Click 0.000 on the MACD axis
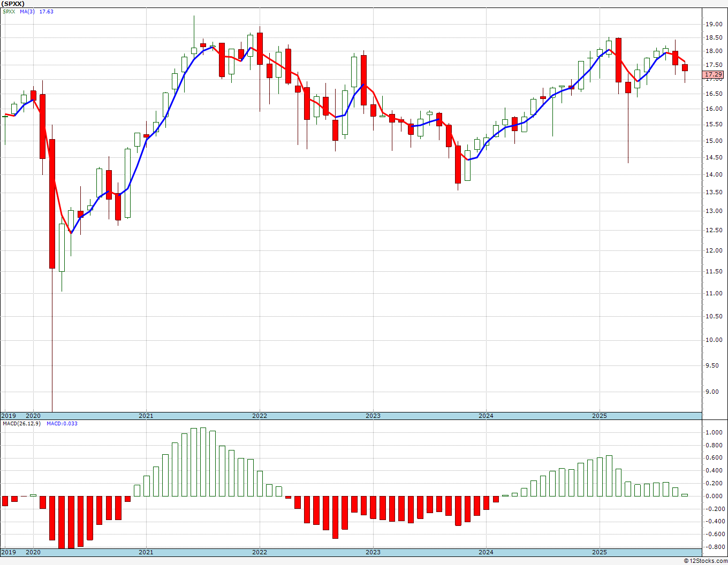The height and width of the screenshot is (565, 728). [715, 496]
